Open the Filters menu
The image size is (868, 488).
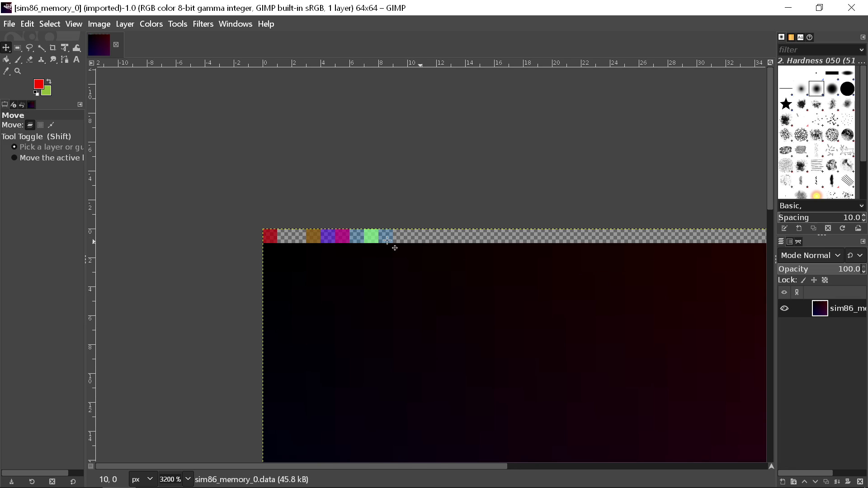203,23
